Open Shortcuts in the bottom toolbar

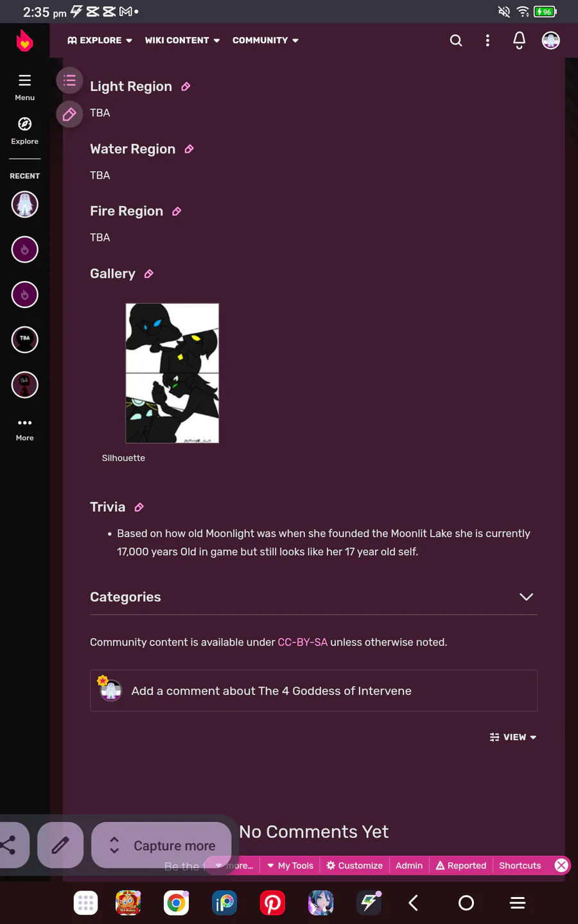520,866
